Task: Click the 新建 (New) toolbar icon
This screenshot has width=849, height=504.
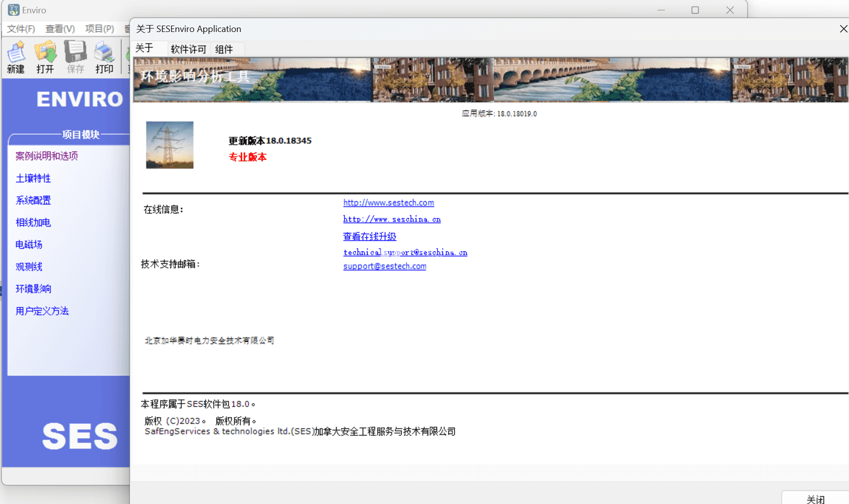Action: pos(16,57)
